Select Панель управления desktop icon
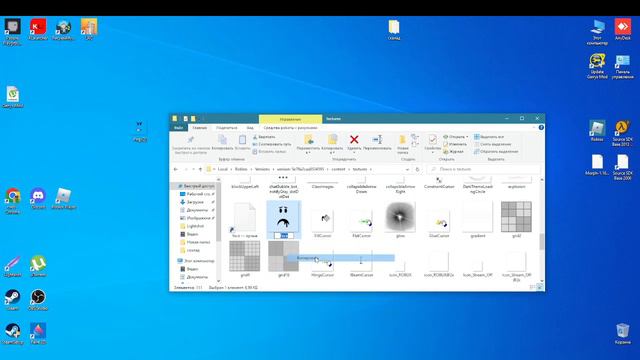This screenshot has width=640, height=360. [x=622, y=67]
